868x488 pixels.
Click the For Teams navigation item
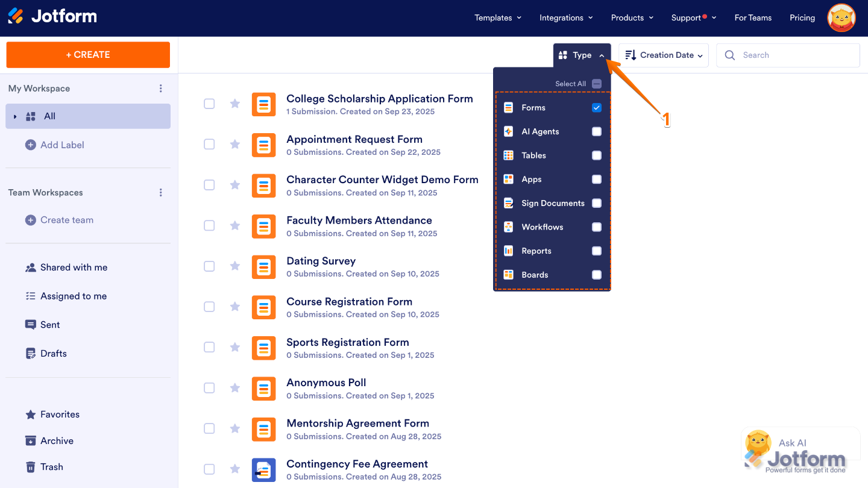coord(753,17)
